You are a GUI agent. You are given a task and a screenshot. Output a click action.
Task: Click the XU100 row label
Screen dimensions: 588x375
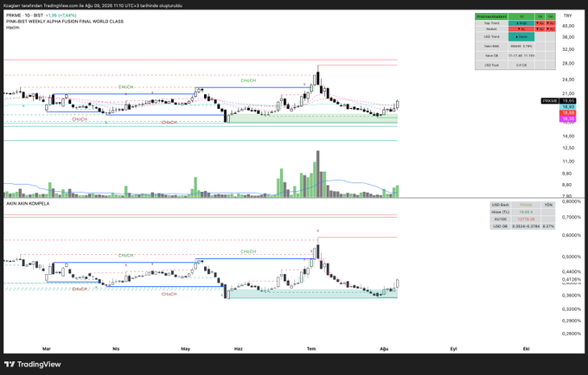[x=501, y=219]
